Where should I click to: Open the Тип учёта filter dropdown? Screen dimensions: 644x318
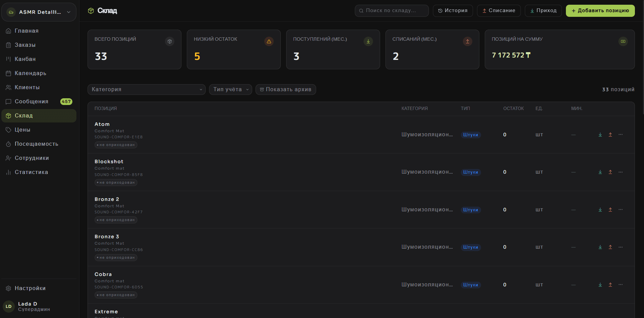[231, 90]
